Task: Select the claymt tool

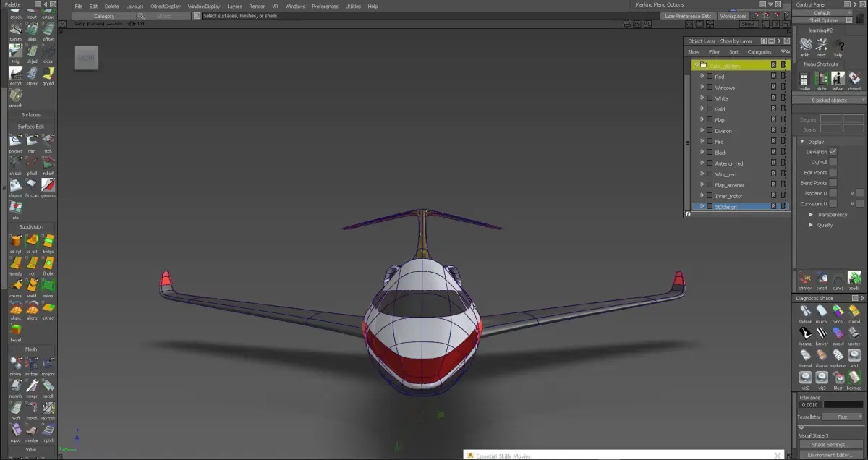Action: [15, 187]
